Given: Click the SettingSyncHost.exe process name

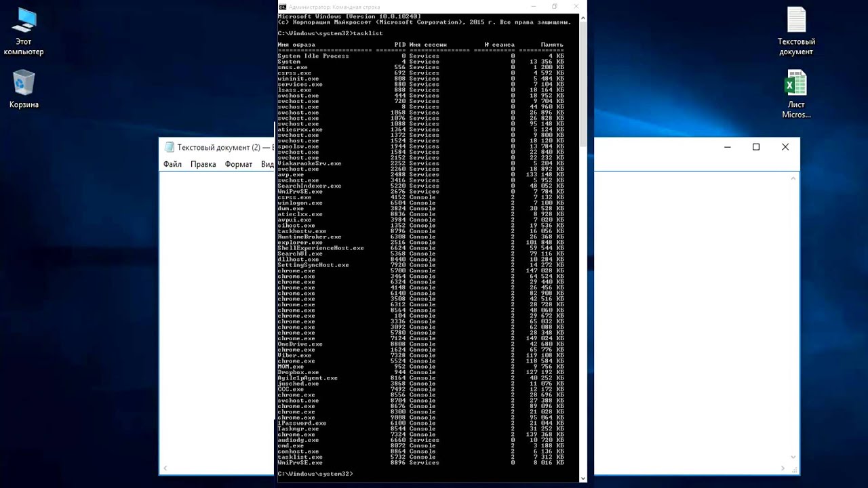Looking at the screenshot, I should tap(313, 265).
